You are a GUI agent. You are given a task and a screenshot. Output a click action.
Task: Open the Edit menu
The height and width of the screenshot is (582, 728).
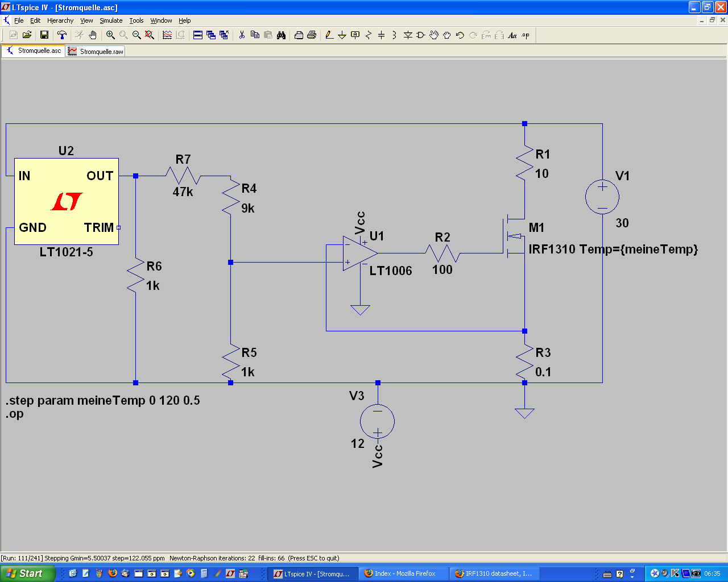click(35, 20)
